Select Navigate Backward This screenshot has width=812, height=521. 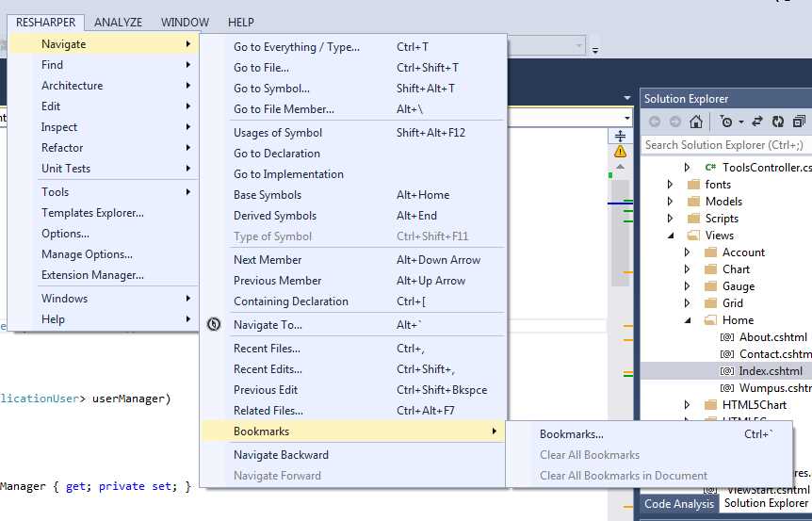pyautogui.click(x=353, y=455)
